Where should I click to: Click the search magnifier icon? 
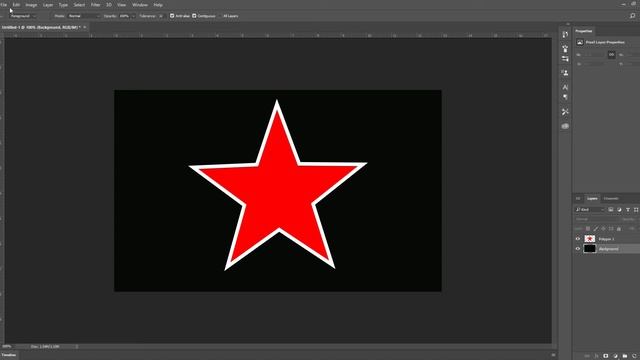click(632, 16)
